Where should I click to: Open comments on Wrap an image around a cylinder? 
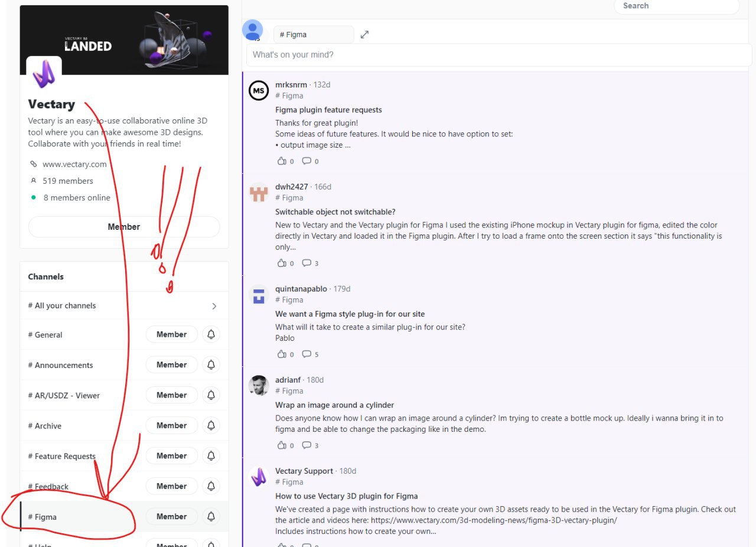tap(307, 445)
